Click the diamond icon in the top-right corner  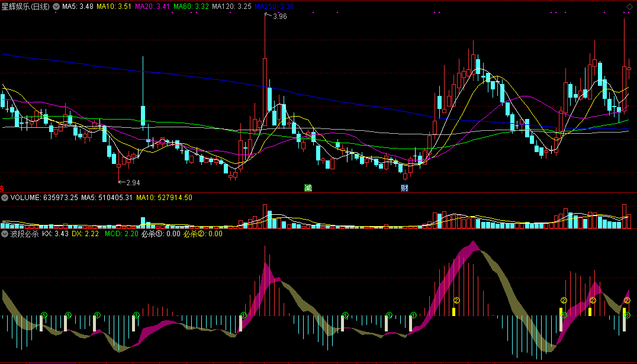tap(629, 7)
